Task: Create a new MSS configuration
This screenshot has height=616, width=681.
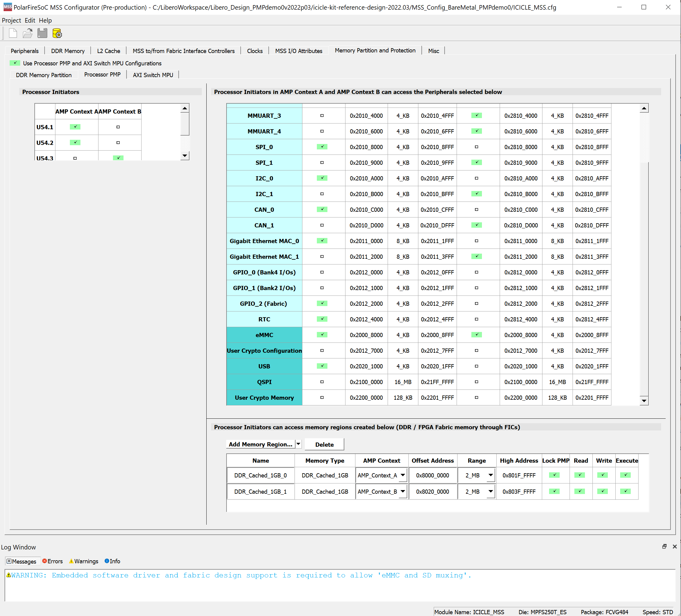Action: coord(12,33)
